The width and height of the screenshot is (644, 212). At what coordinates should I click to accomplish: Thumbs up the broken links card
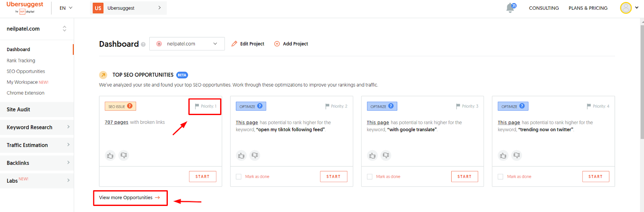(110, 155)
